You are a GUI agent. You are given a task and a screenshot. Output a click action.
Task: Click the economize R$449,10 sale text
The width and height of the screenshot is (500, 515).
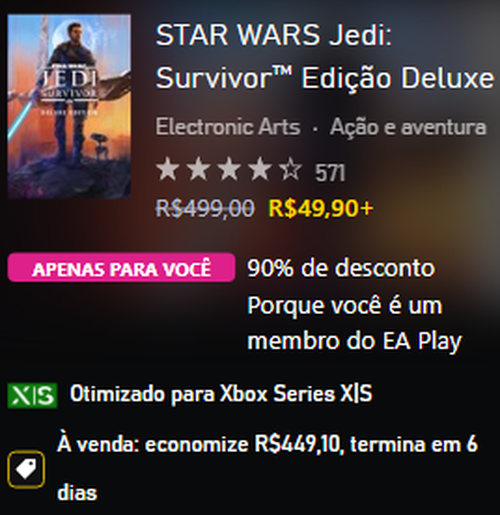(x=242, y=444)
